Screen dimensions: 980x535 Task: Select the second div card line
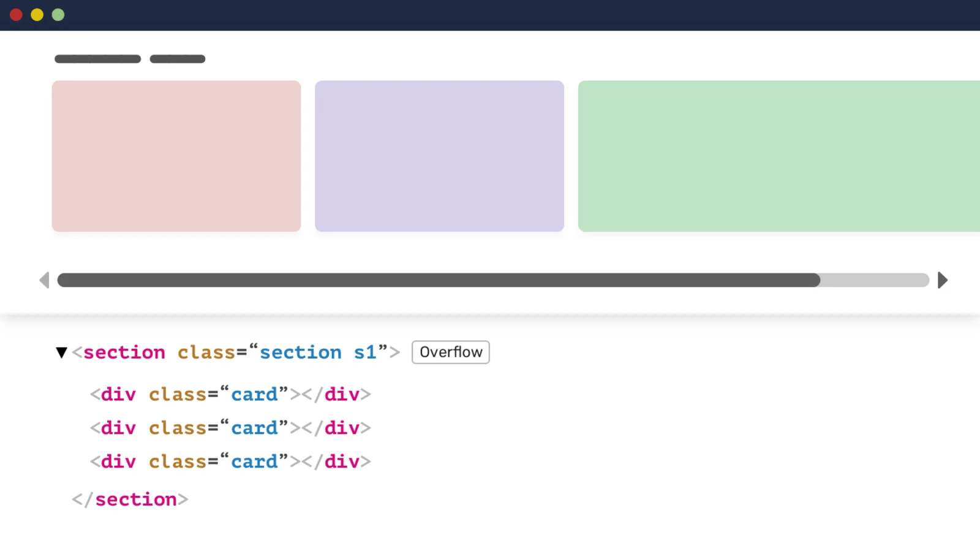(x=230, y=428)
